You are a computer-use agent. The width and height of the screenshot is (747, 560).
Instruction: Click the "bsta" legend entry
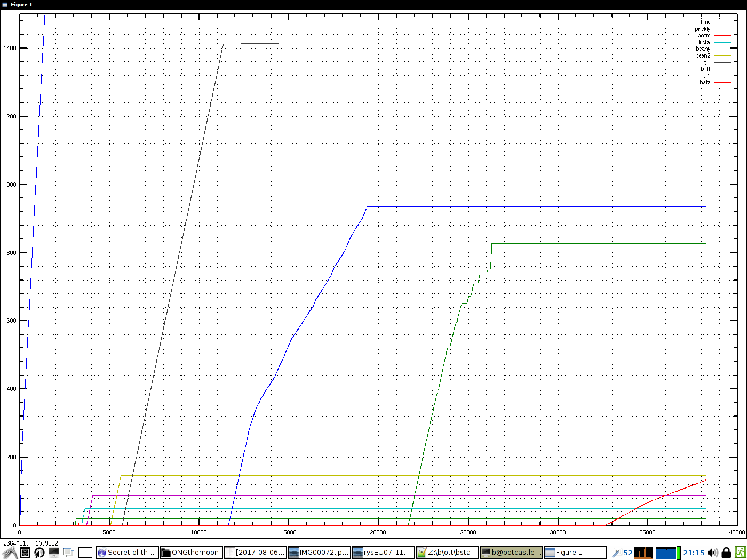coord(705,82)
